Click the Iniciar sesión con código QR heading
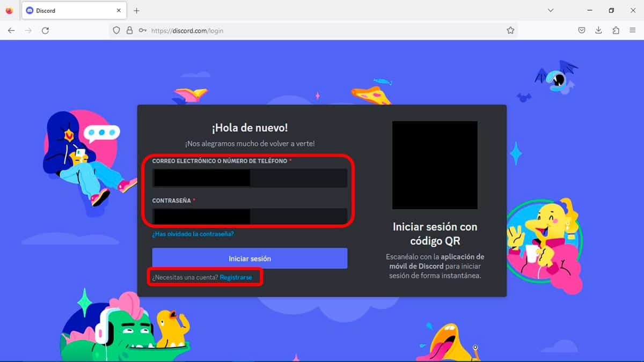 click(435, 234)
